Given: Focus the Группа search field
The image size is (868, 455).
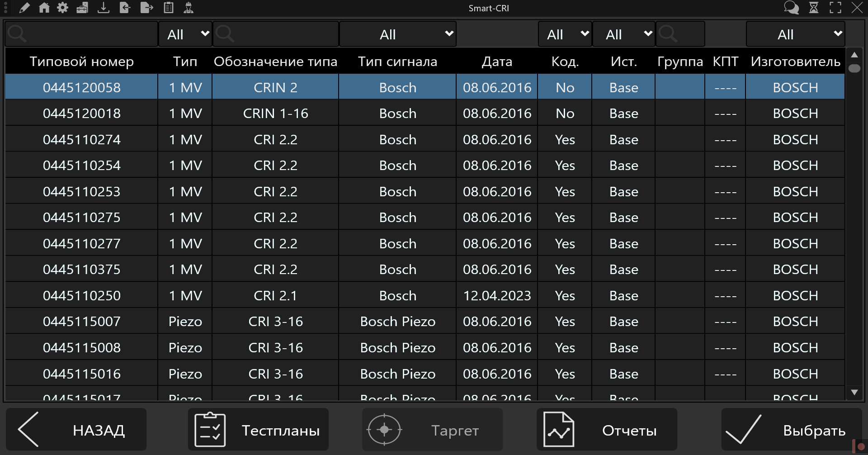Looking at the screenshot, I should [680, 34].
